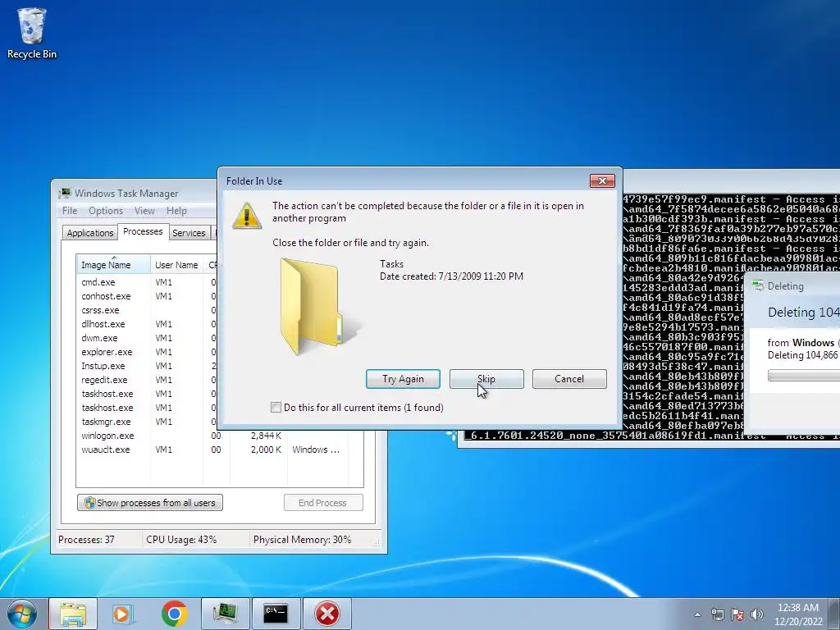Select dllhost.exe process row
Viewport: 840px width, 630px height.
[147, 324]
